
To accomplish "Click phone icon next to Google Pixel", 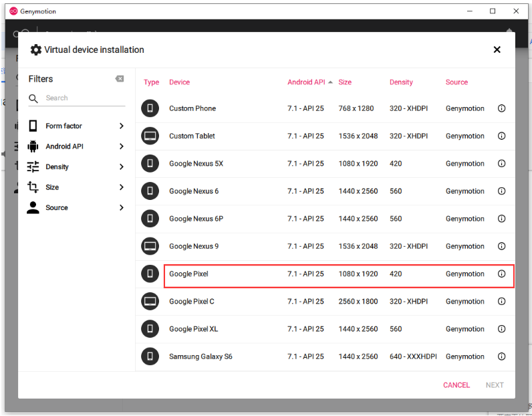I will [x=150, y=274].
